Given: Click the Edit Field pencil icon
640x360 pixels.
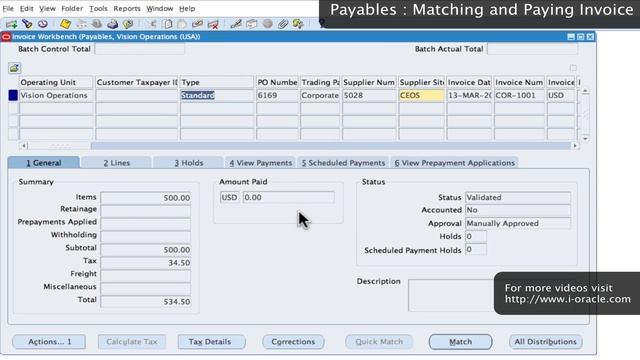Looking at the screenshot, I should coord(236,24).
